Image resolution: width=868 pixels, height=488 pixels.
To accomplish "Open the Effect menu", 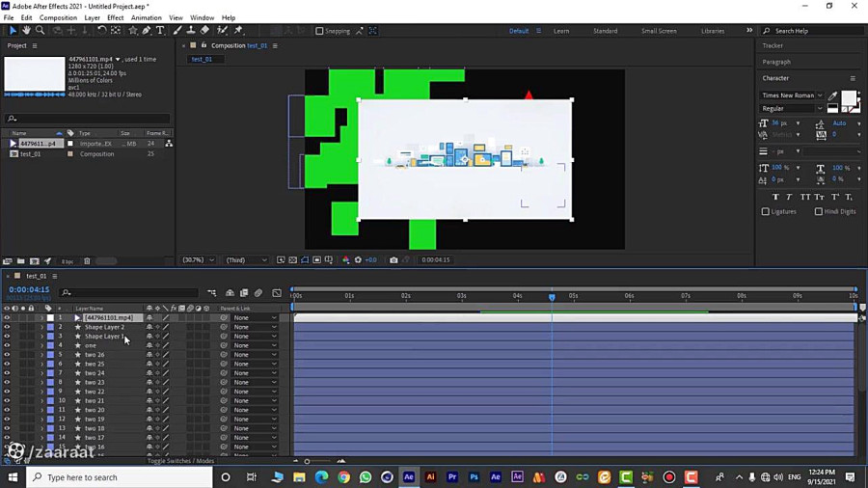I will pos(115,17).
